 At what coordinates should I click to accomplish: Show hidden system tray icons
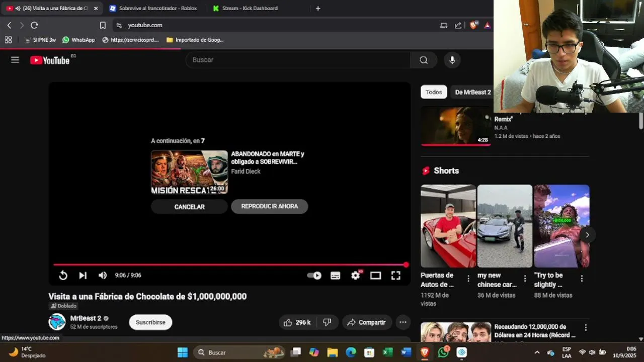(x=537, y=352)
